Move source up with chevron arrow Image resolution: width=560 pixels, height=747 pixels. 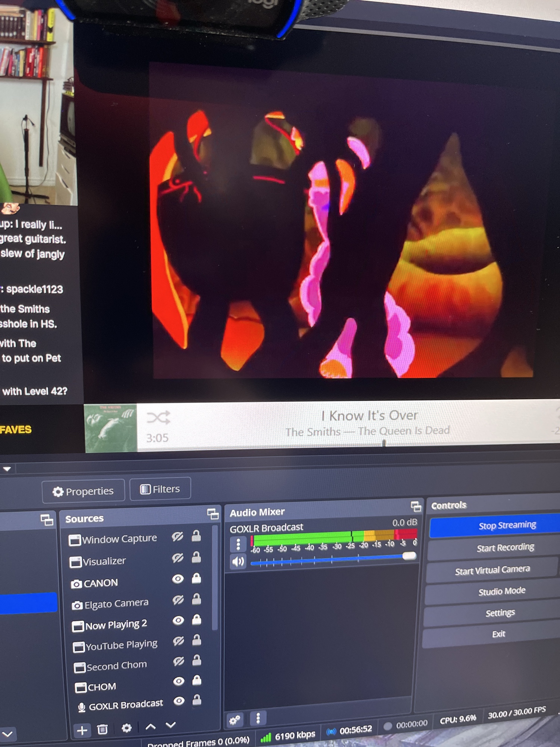click(x=150, y=726)
